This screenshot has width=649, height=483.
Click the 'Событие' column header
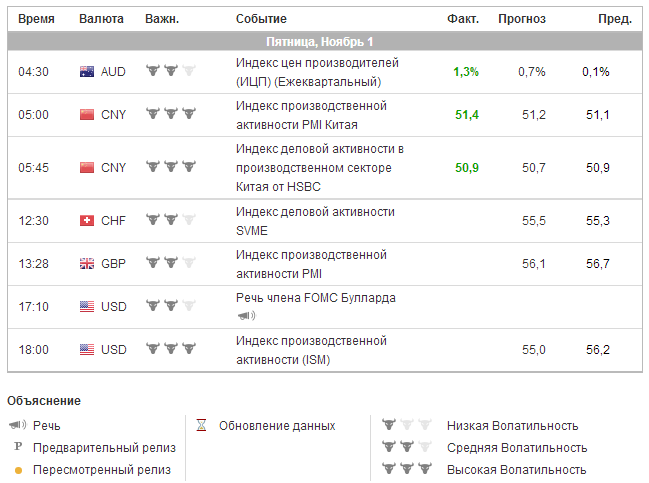261,19
